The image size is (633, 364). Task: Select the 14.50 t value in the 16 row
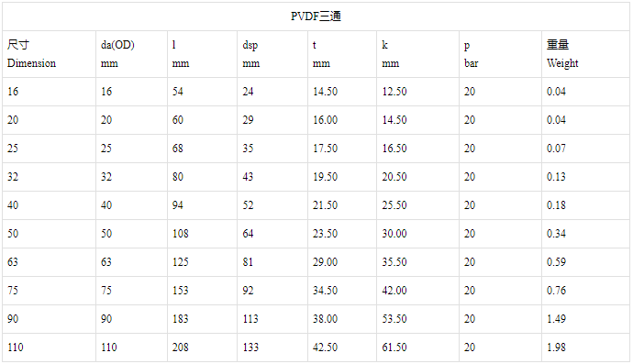326,92
